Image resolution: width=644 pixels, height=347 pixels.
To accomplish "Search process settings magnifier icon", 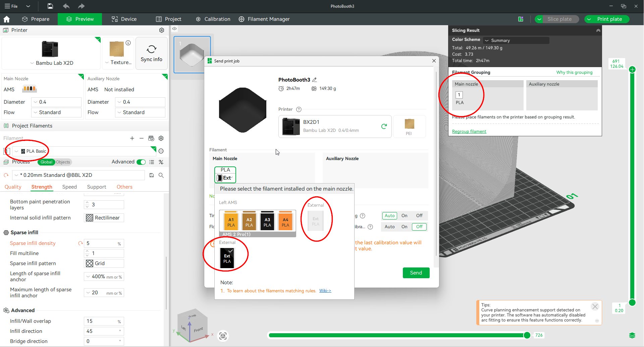I will tap(161, 175).
